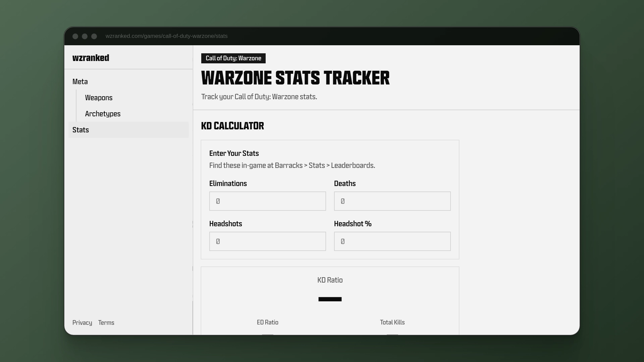Select the Stats sidebar item
This screenshot has width=644, height=362.
81,130
